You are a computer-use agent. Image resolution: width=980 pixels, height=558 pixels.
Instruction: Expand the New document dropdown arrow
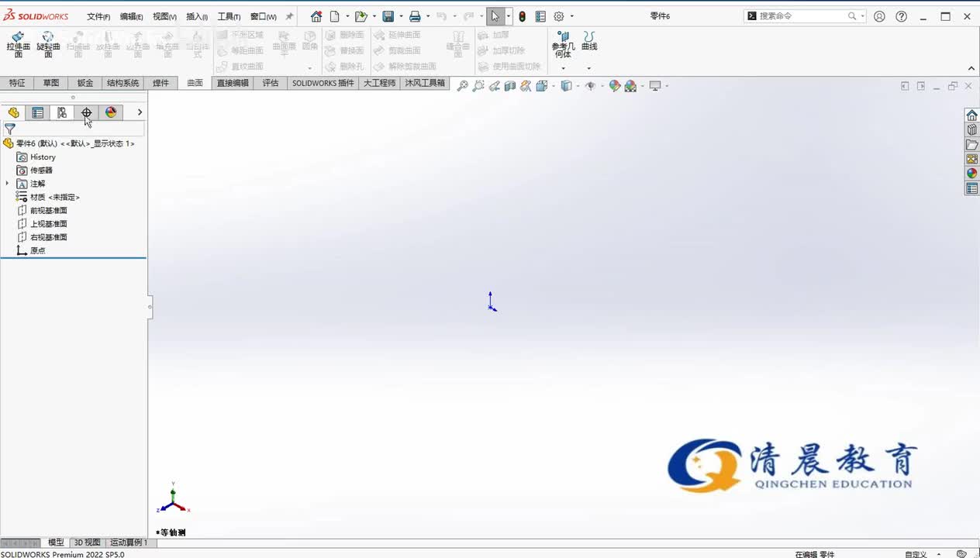tap(347, 16)
